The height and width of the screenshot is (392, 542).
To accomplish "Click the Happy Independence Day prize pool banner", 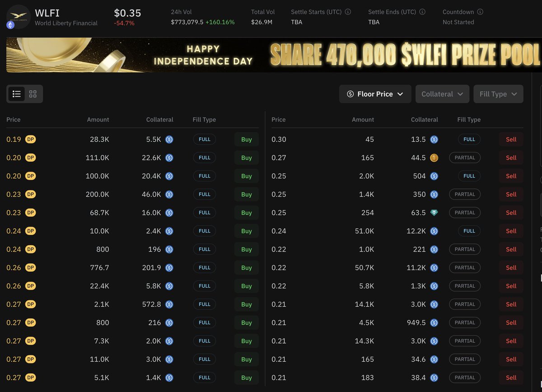I will 274,55.
